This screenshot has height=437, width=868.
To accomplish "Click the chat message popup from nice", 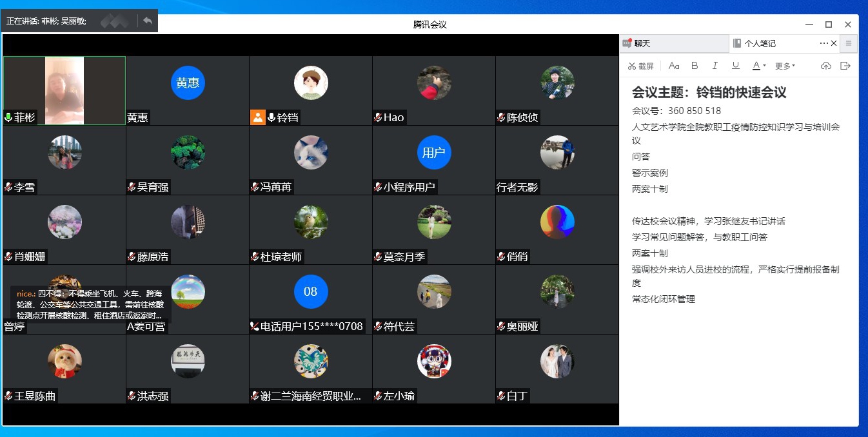I will point(90,304).
